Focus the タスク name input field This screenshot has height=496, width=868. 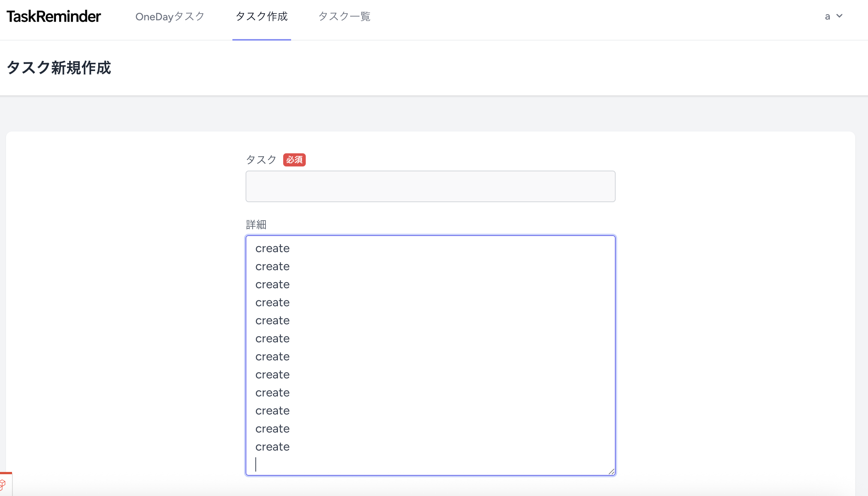tap(430, 186)
